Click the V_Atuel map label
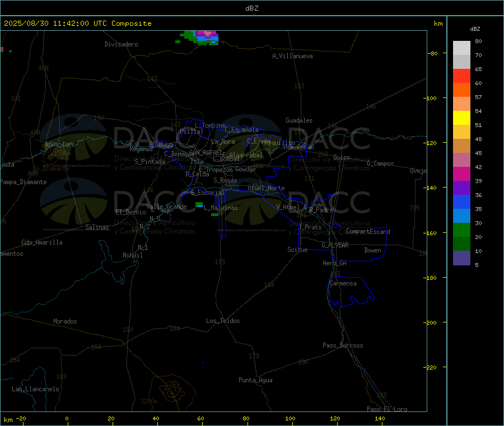The height and width of the screenshot is (426, 504). (x=288, y=207)
